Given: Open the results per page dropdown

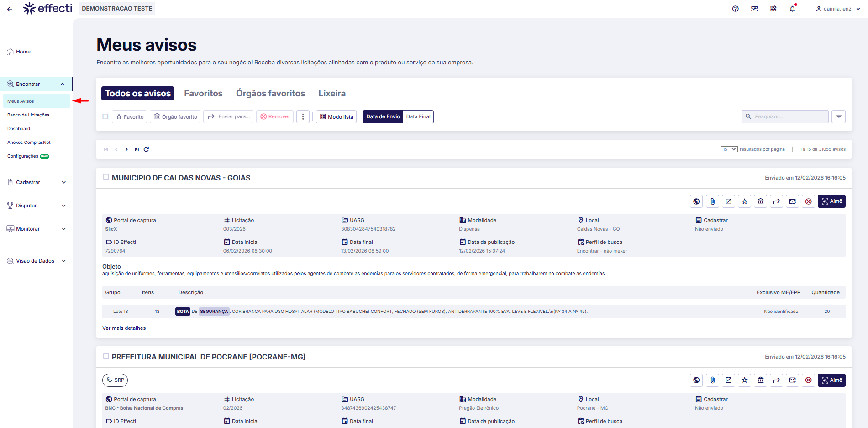Looking at the screenshot, I should tap(729, 149).
